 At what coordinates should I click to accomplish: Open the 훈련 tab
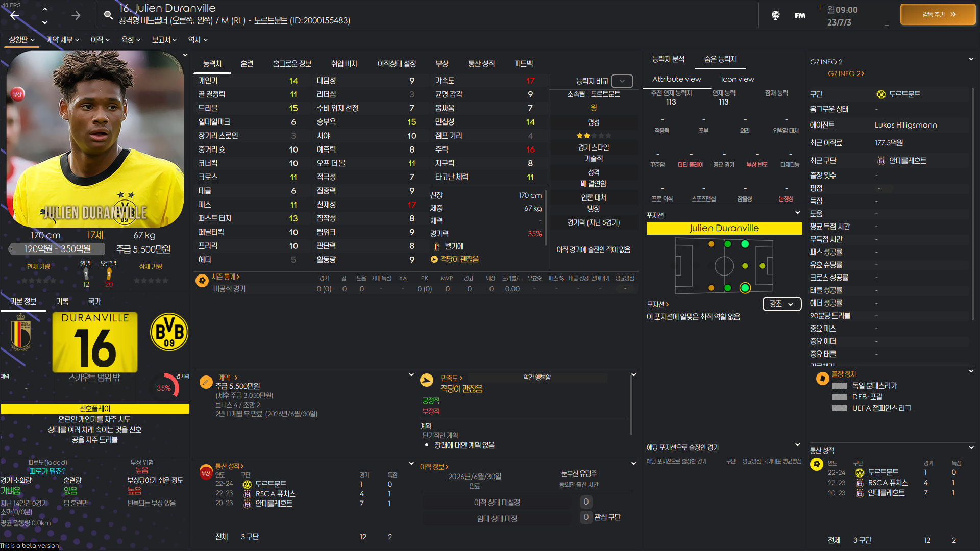click(247, 64)
